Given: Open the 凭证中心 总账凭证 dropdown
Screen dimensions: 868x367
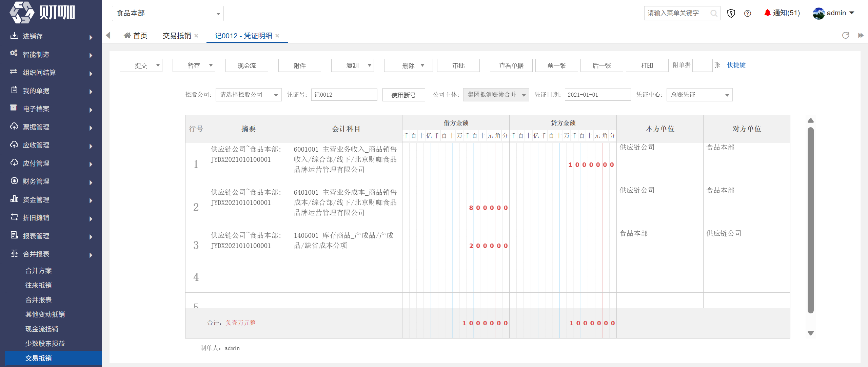Looking at the screenshot, I should click(x=699, y=95).
